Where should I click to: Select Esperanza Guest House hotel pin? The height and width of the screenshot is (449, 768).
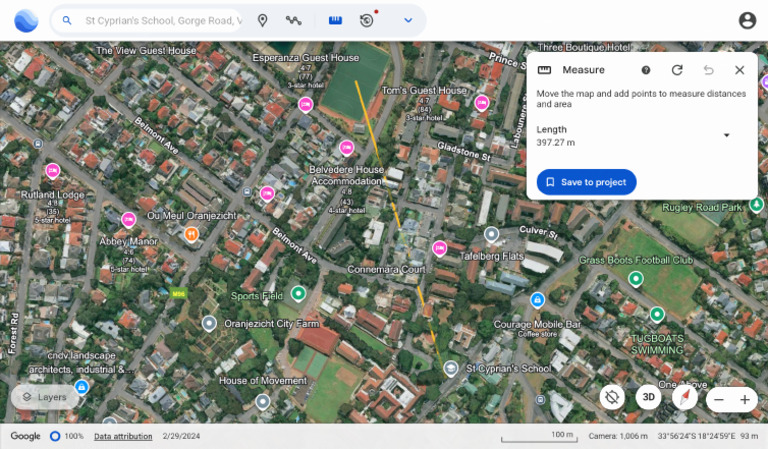coord(306,104)
